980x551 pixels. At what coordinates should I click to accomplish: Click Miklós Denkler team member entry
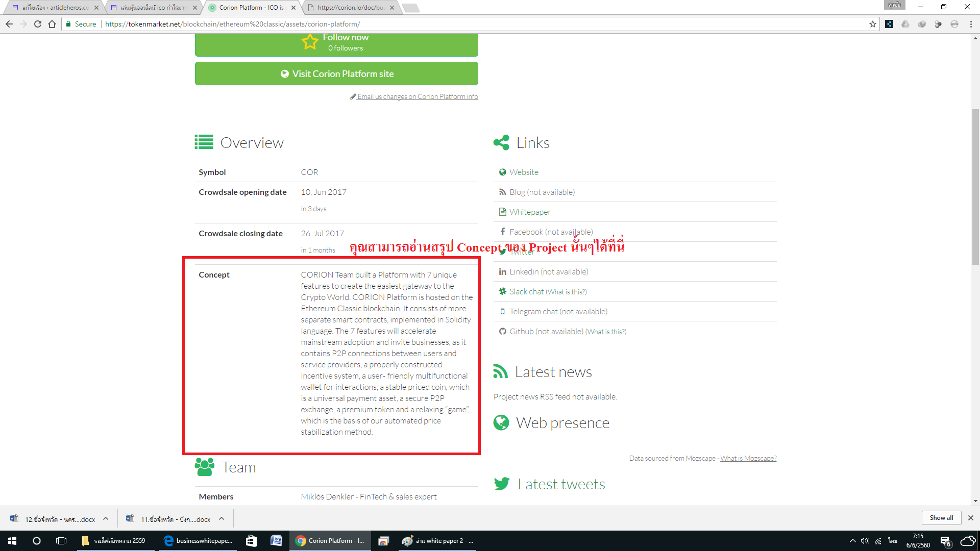pos(369,496)
